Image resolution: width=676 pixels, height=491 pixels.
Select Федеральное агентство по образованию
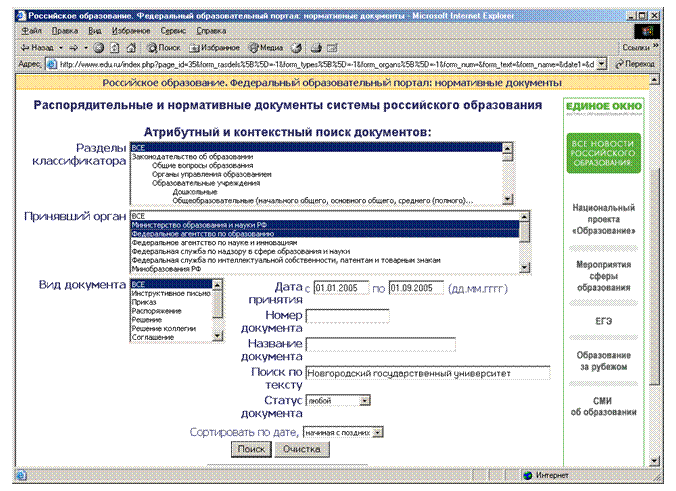point(325,234)
